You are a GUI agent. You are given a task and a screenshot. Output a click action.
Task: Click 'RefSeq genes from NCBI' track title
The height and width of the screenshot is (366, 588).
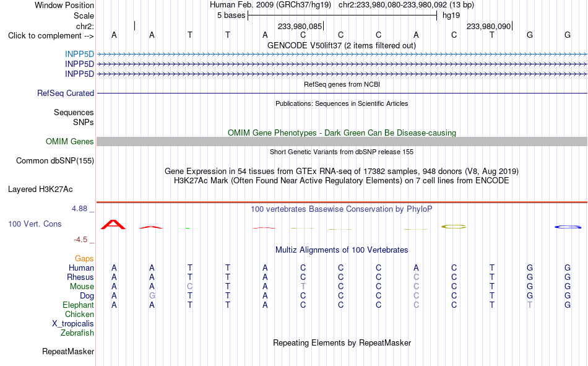pyautogui.click(x=342, y=84)
